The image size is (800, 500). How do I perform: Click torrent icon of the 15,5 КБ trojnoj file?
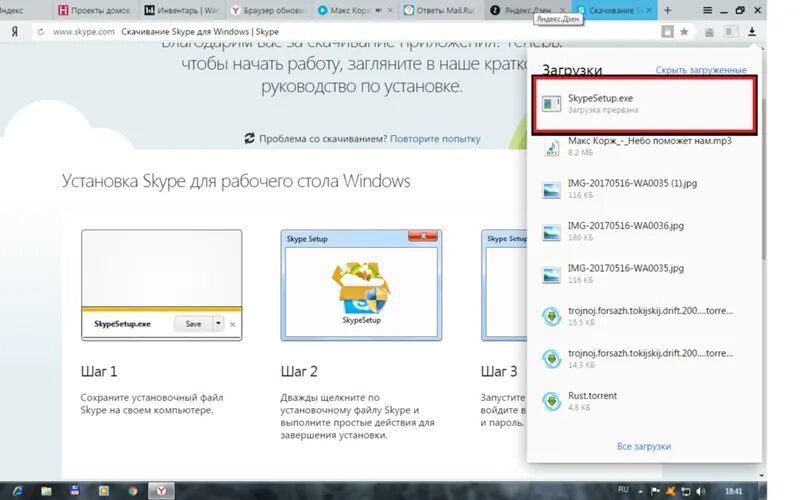[x=552, y=316]
